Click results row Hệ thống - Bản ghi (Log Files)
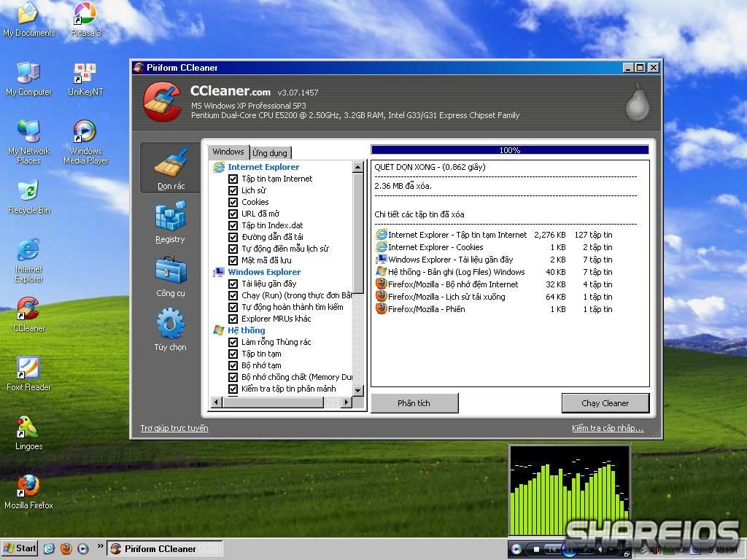The height and width of the screenshot is (560, 747). click(494, 272)
